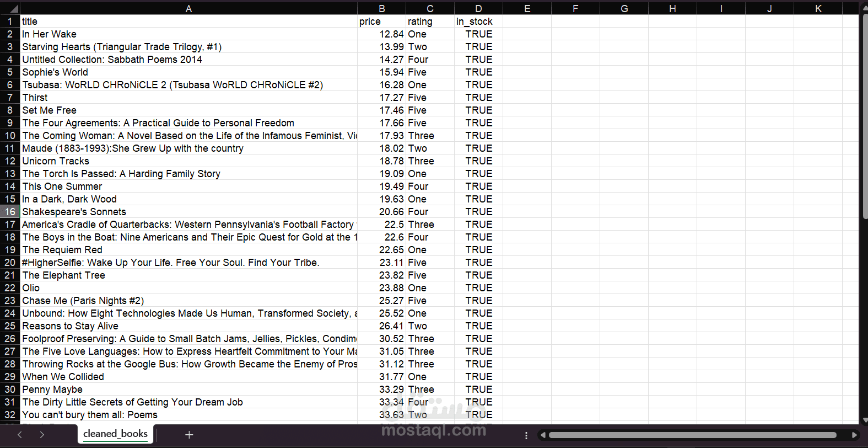This screenshot has width=868, height=448.
Task: Select the 'rating' header cell
Action: [430, 22]
